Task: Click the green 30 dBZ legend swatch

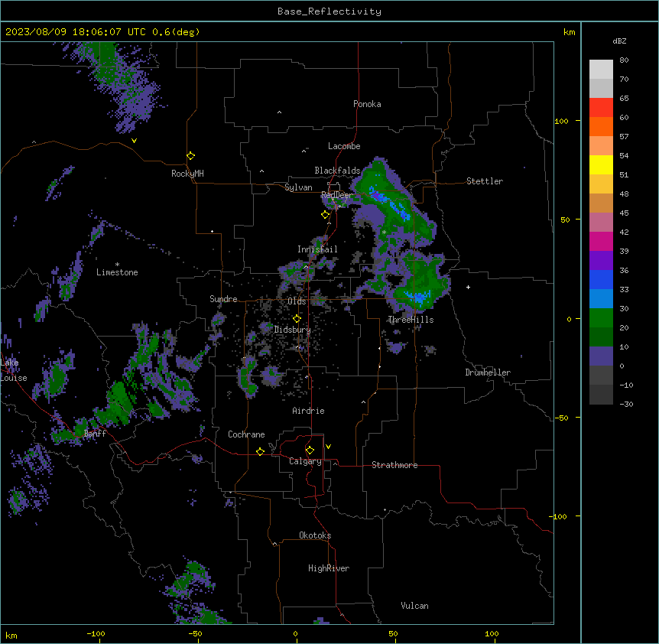Action: click(601, 318)
